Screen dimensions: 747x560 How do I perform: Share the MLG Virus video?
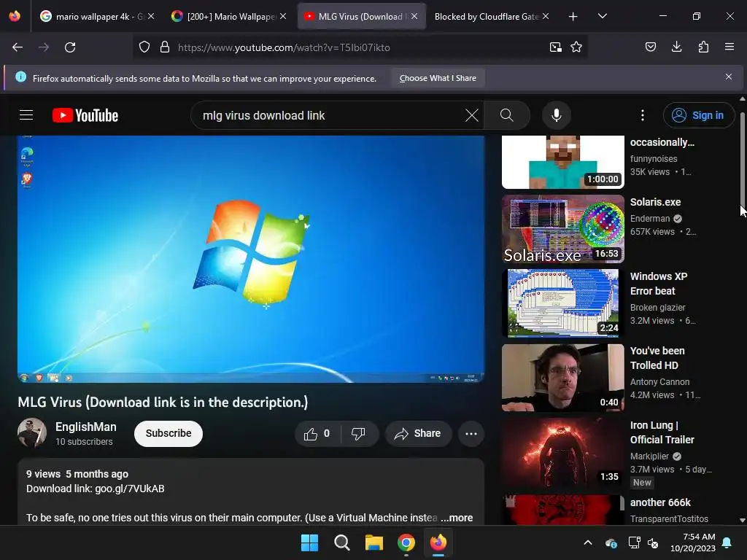418,434
